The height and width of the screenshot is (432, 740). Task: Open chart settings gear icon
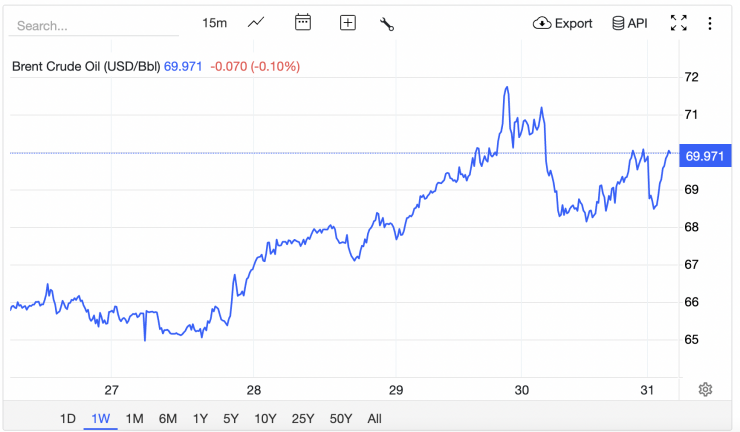tap(705, 389)
